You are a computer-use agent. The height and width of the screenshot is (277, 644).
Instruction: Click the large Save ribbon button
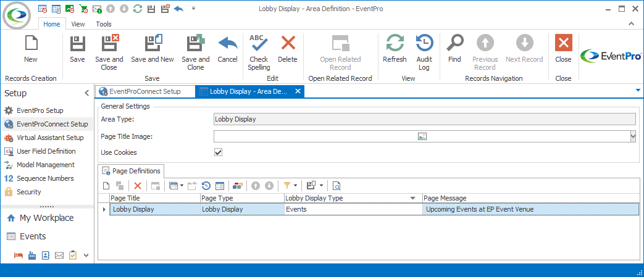[x=77, y=49]
